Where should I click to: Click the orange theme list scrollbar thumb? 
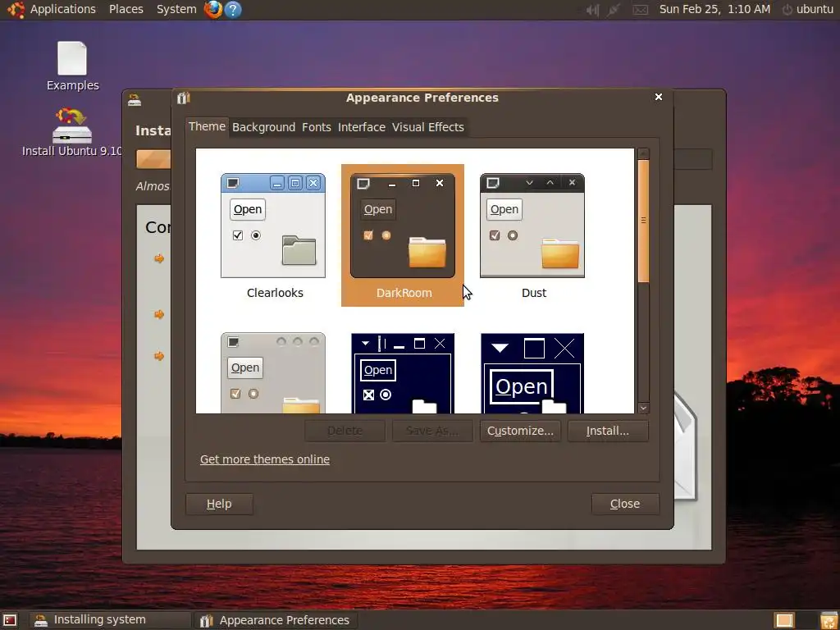(643, 221)
